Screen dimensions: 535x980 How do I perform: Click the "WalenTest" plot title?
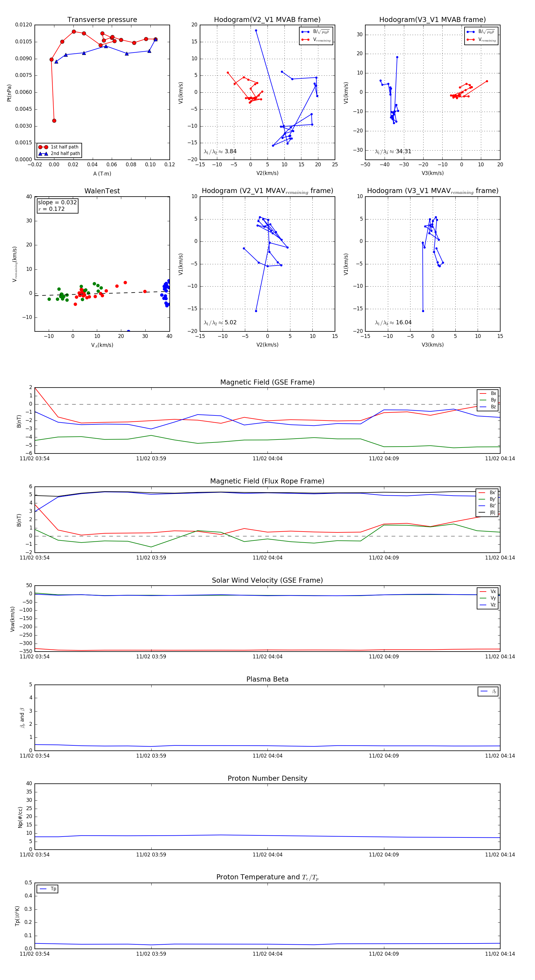(x=102, y=191)
